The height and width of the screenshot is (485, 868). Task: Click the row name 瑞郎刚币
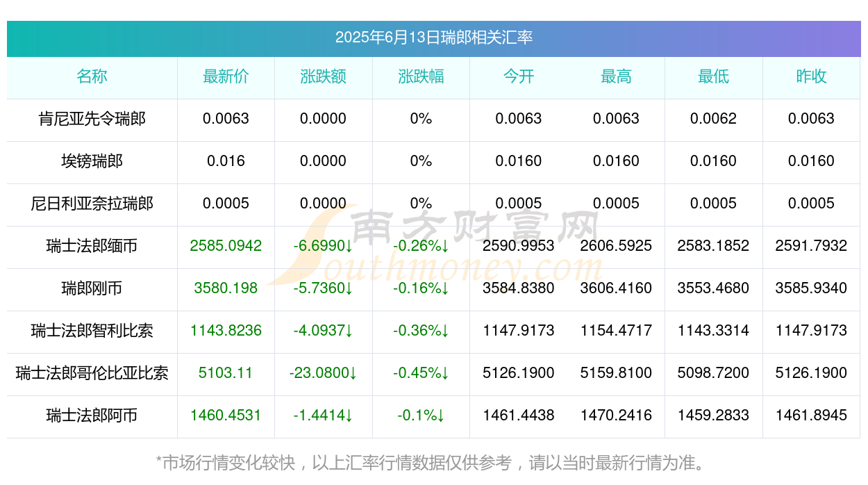(x=92, y=288)
